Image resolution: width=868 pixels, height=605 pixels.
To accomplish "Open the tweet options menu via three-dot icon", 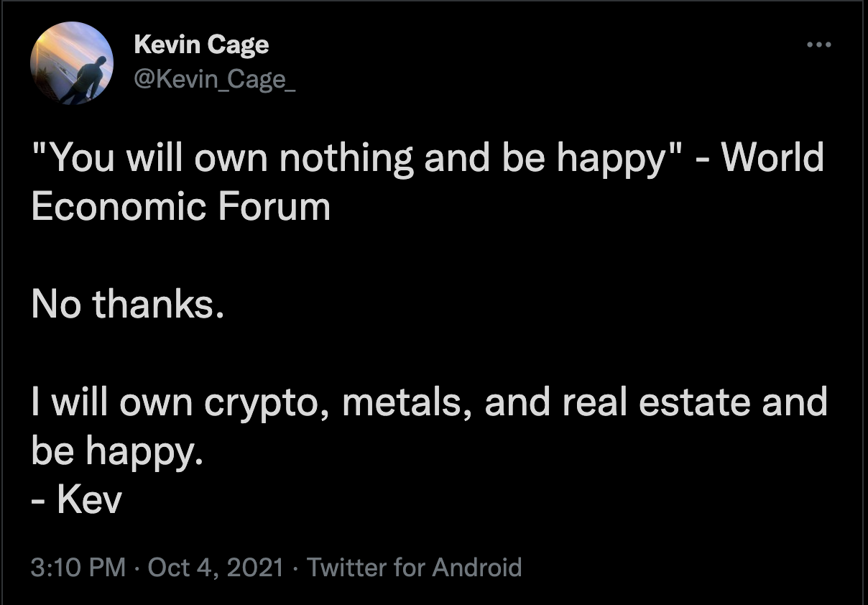I will click(818, 45).
